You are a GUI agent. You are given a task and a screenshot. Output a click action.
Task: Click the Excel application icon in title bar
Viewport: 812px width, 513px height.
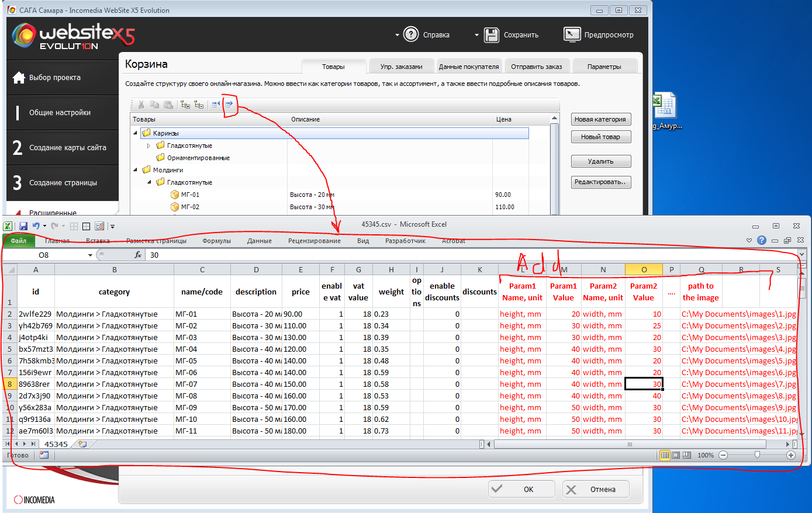click(8, 226)
